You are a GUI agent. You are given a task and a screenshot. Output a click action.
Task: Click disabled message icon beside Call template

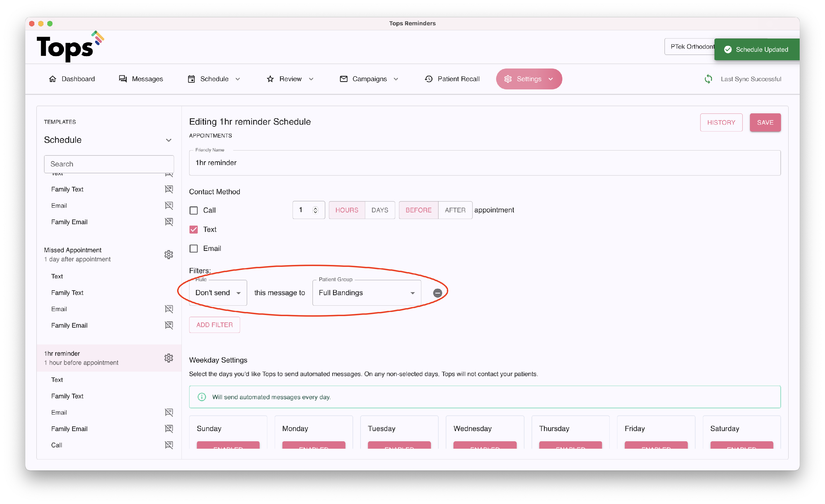point(169,445)
